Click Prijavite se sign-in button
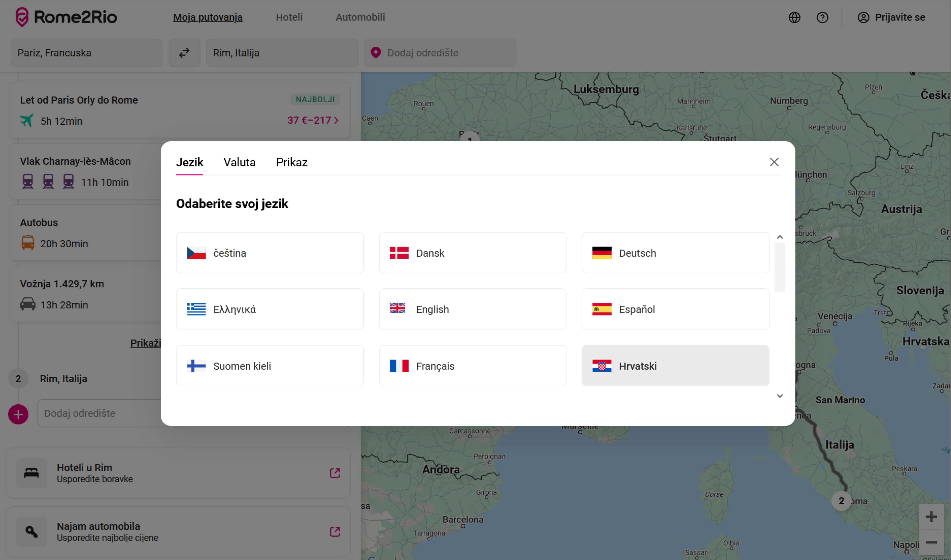The width and height of the screenshot is (951, 560). pyautogui.click(x=891, y=17)
